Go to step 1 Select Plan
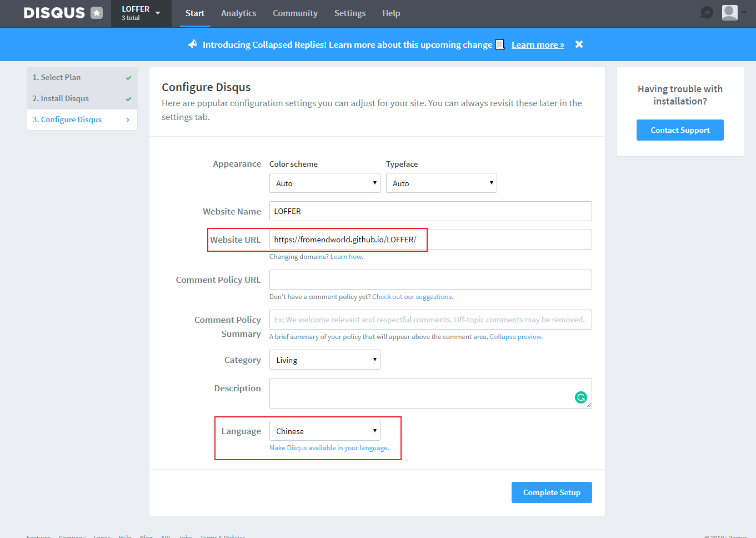The width and height of the screenshot is (756, 538). coord(82,78)
